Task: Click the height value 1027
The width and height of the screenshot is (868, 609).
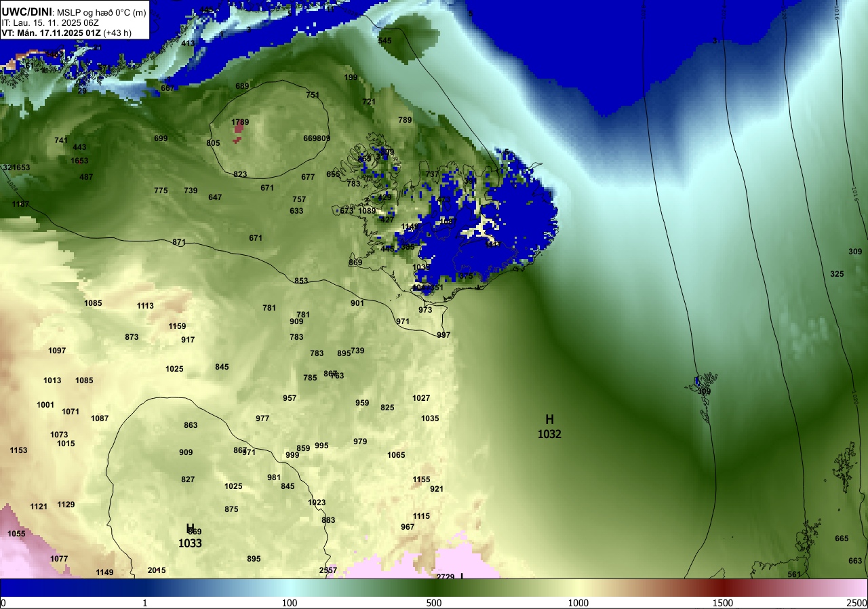Action: 421,398
